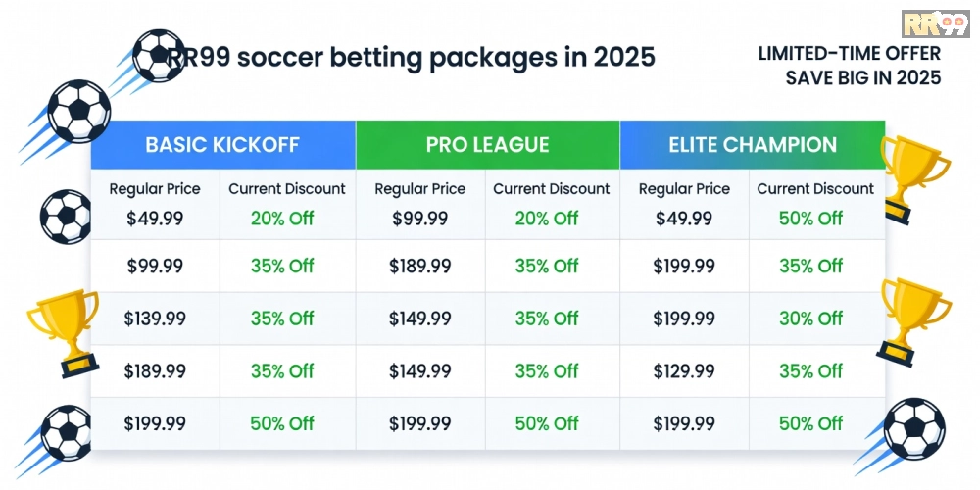Click Pro League 50% Off discount
The height and width of the screenshot is (490, 980).
click(546, 423)
